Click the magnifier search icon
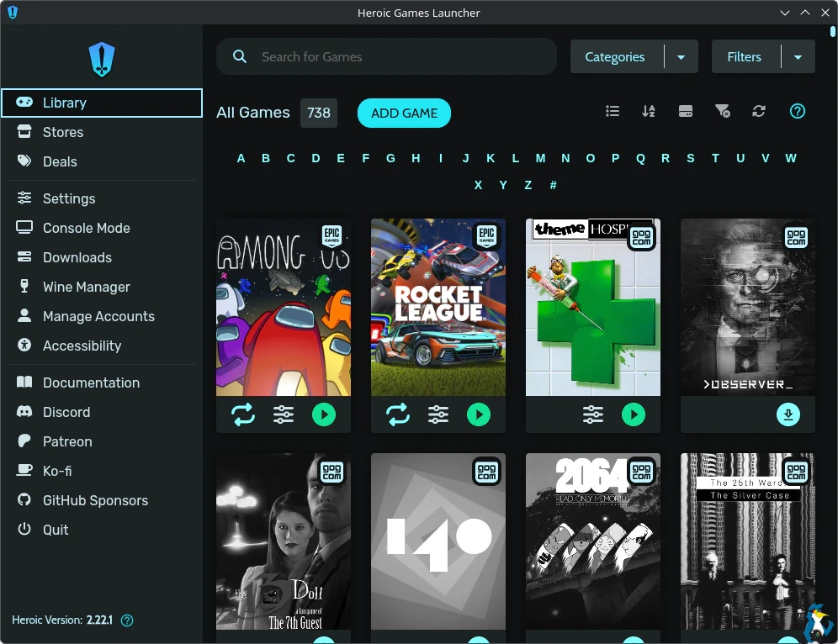838x644 pixels. 240,56
